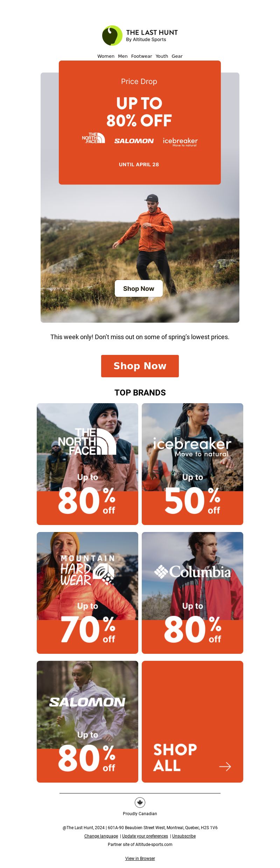Viewport: 280px width, 868px height.
Task: Click the North Face logo in banner
Action: coord(93,138)
